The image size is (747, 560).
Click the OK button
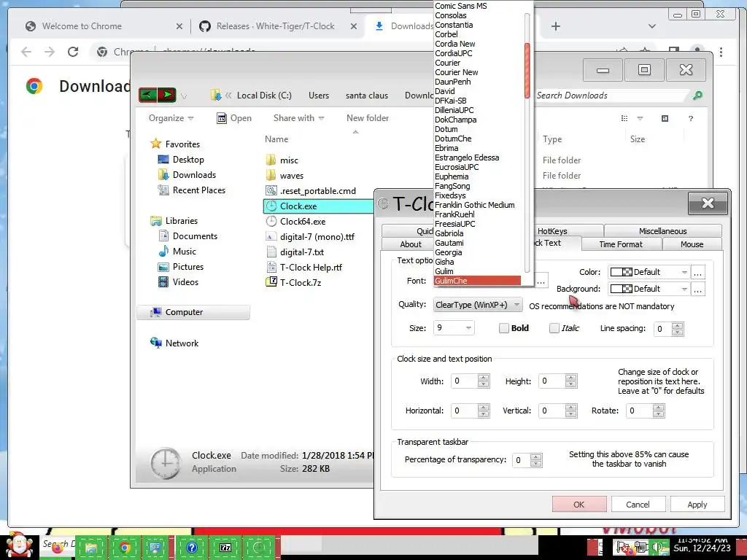point(578,505)
